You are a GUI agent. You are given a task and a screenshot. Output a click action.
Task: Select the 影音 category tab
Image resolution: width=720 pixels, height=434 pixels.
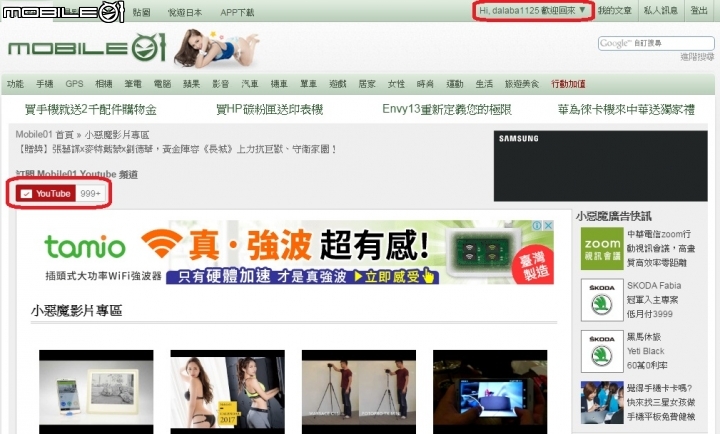[x=220, y=84]
